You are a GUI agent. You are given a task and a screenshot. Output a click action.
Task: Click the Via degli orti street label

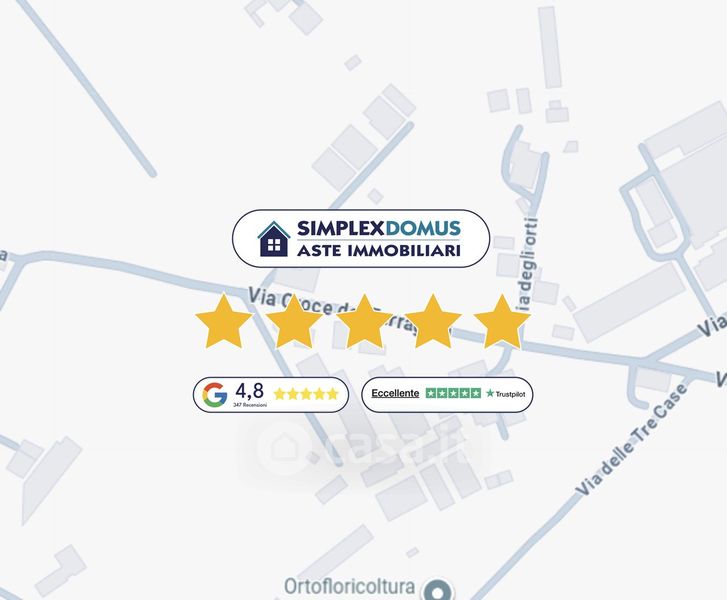(x=529, y=263)
